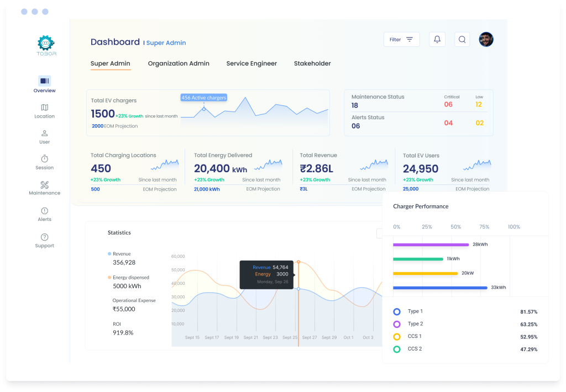Click the 21,000 kWh projection value
The image size is (566, 392).
pyautogui.click(x=207, y=189)
